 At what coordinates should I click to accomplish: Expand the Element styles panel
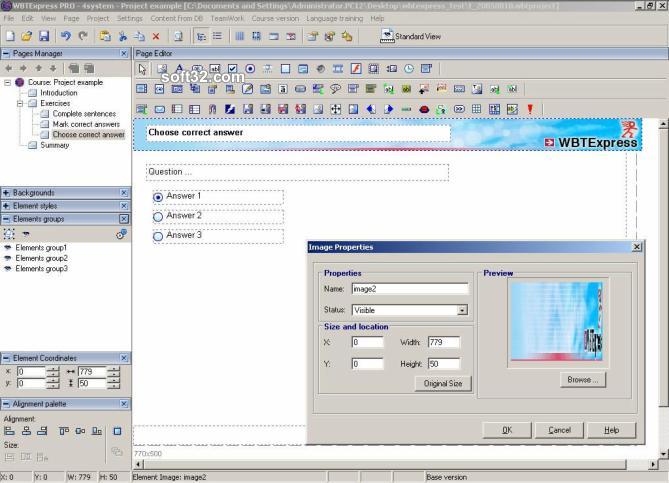[x=6, y=205]
